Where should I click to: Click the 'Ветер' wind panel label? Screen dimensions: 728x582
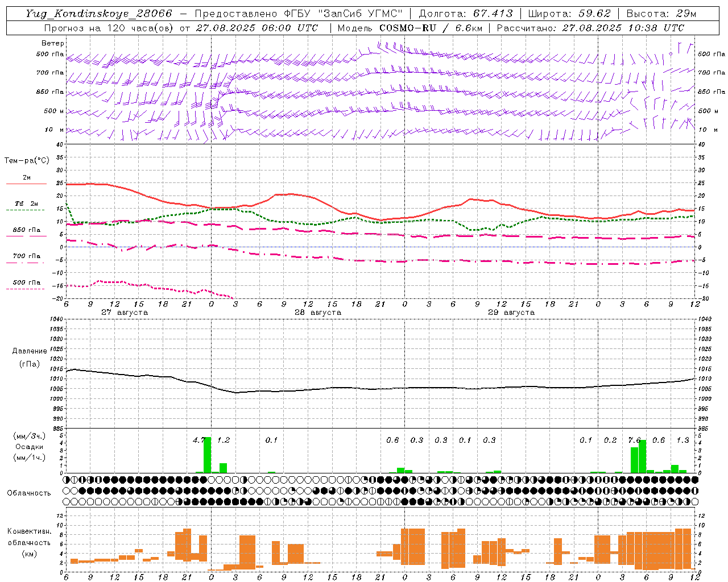point(53,43)
